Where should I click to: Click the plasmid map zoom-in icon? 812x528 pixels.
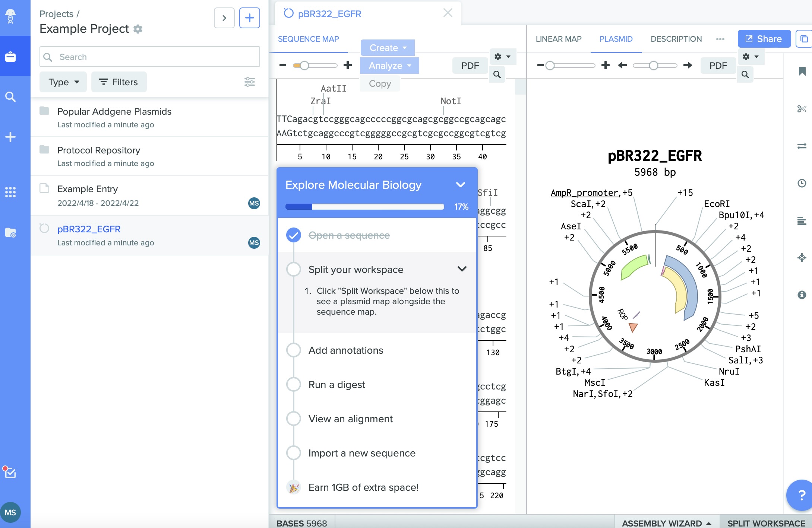(x=606, y=65)
